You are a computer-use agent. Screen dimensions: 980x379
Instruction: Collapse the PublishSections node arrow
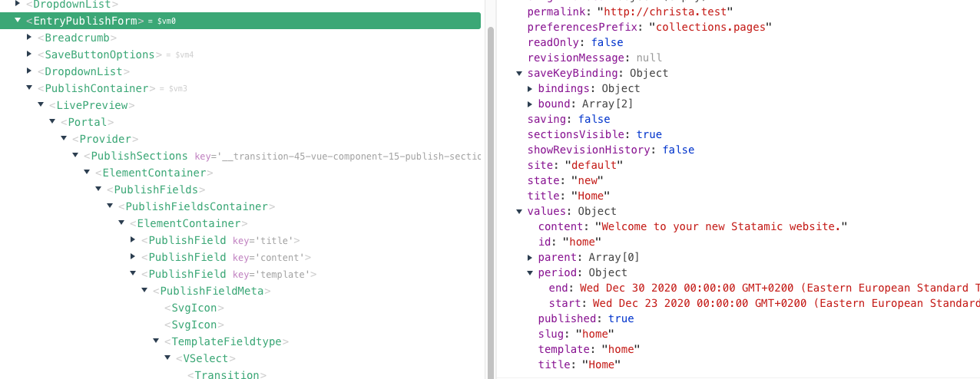point(75,156)
